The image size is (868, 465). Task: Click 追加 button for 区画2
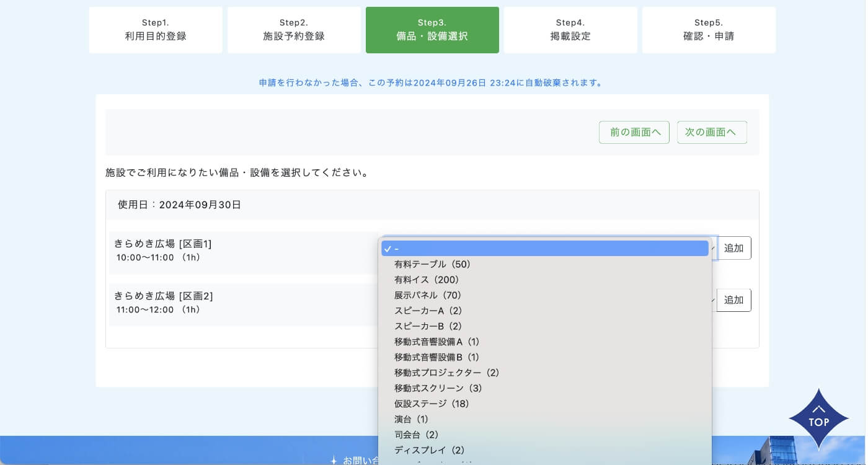(733, 300)
